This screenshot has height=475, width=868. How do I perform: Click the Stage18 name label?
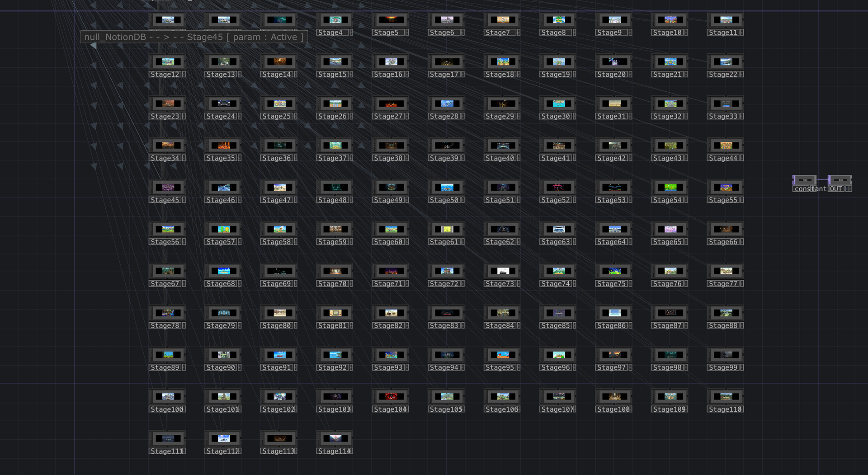click(x=500, y=75)
